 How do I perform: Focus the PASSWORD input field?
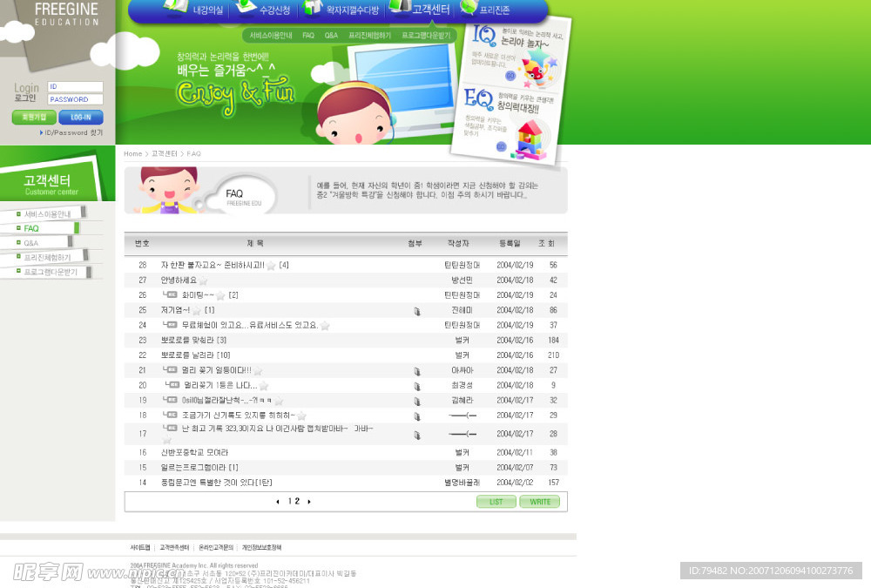click(75, 99)
